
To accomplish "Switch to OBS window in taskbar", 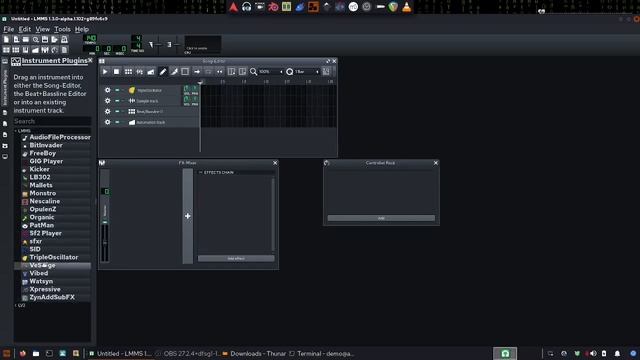I will [x=188, y=354].
